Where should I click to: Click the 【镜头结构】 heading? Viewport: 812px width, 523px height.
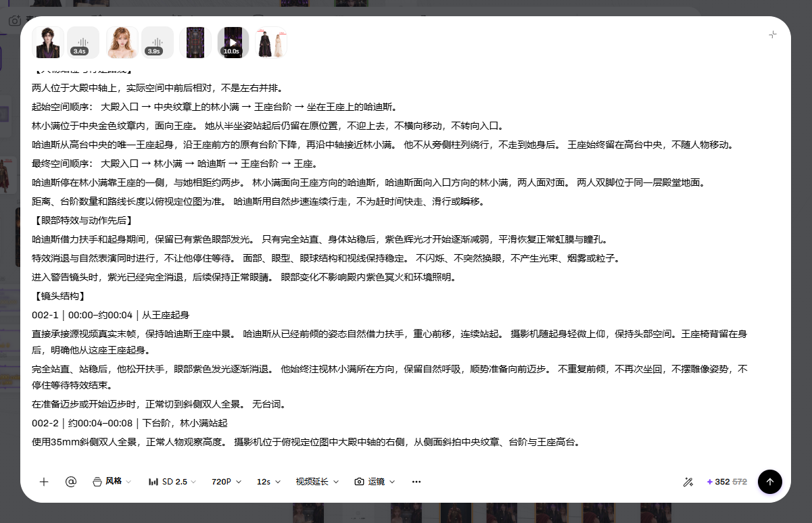point(59,296)
